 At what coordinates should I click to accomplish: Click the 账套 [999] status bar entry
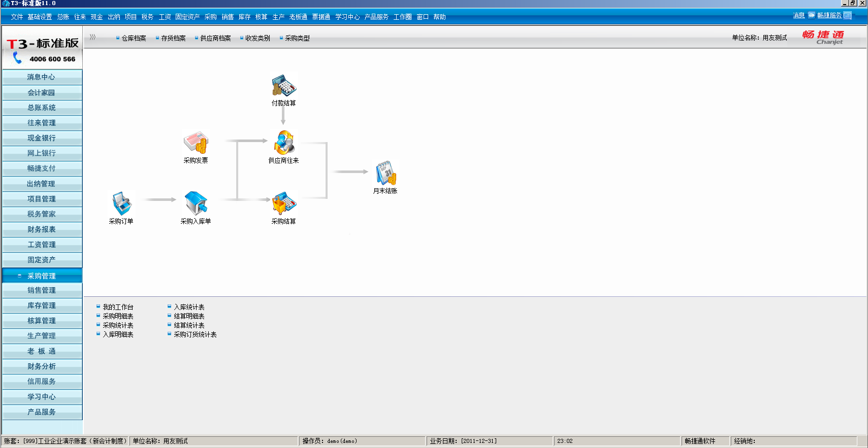pos(65,441)
